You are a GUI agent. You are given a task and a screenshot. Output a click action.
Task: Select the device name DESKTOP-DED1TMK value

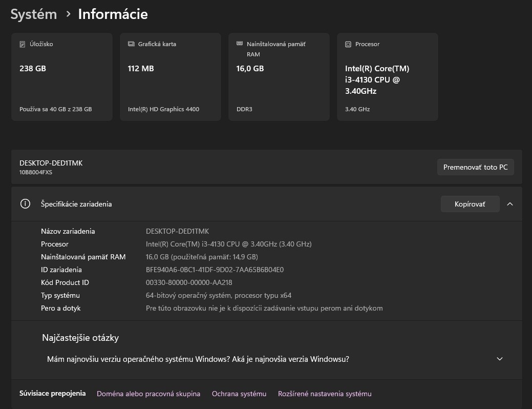click(179, 231)
